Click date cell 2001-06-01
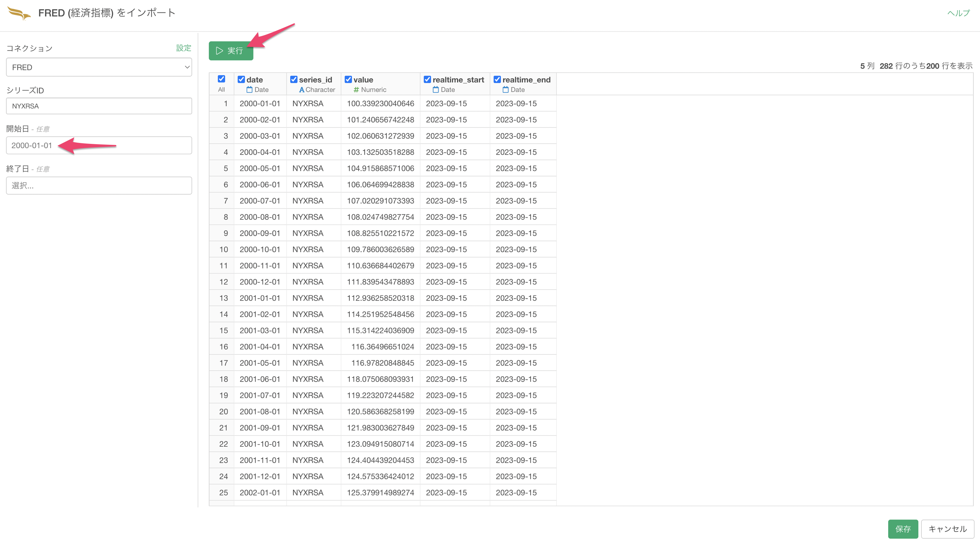This screenshot has width=980, height=541. click(x=260, y=379)
